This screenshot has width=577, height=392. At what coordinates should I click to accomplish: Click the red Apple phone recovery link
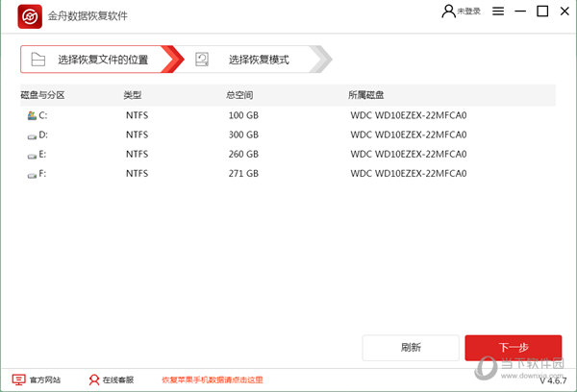(213, 380)
